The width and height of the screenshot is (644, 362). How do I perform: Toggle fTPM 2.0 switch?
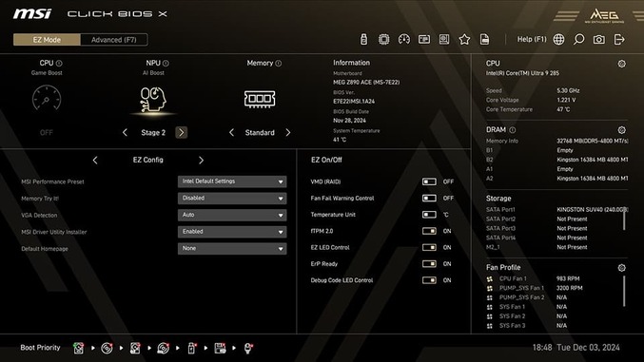(429, 231)
